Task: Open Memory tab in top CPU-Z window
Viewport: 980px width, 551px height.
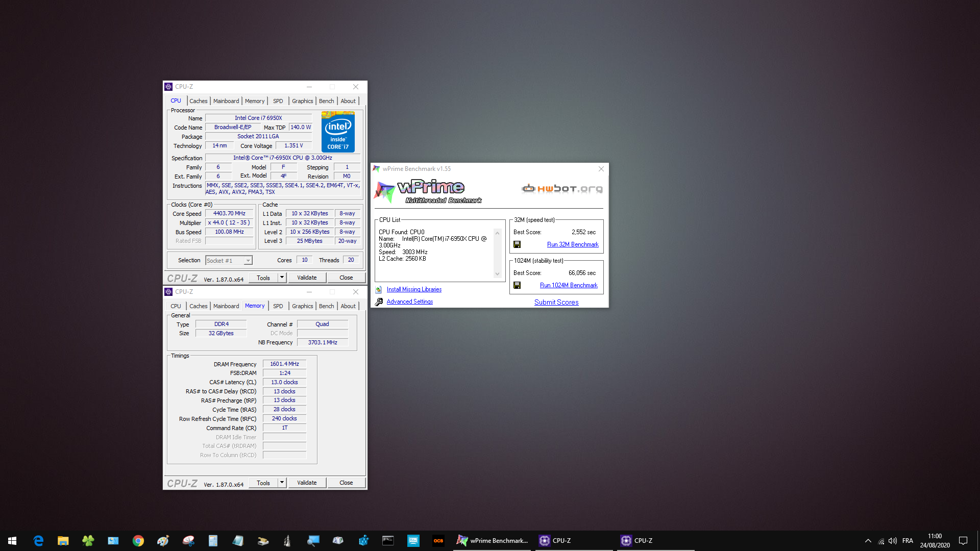Action: 255,101
